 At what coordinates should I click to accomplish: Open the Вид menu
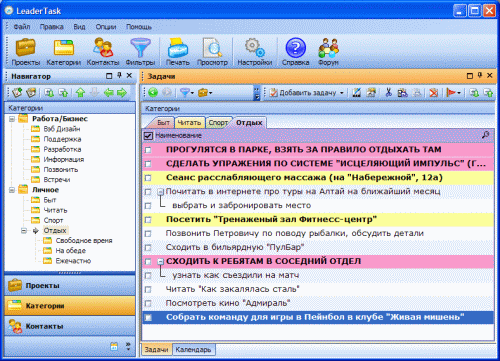tap(79, 27)
